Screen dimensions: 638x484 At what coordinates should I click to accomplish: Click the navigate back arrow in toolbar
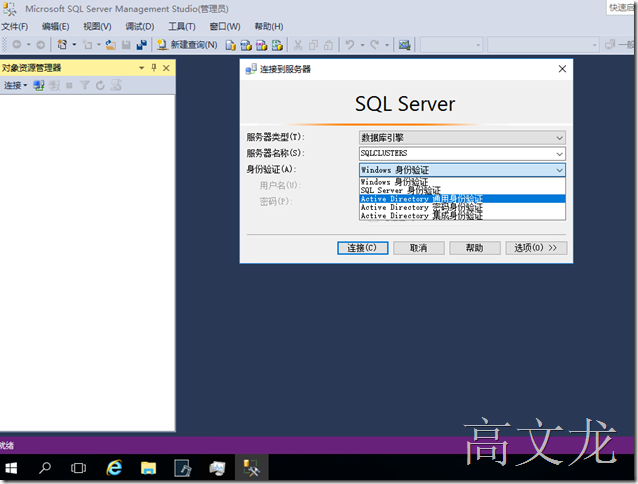coord(17,45)
